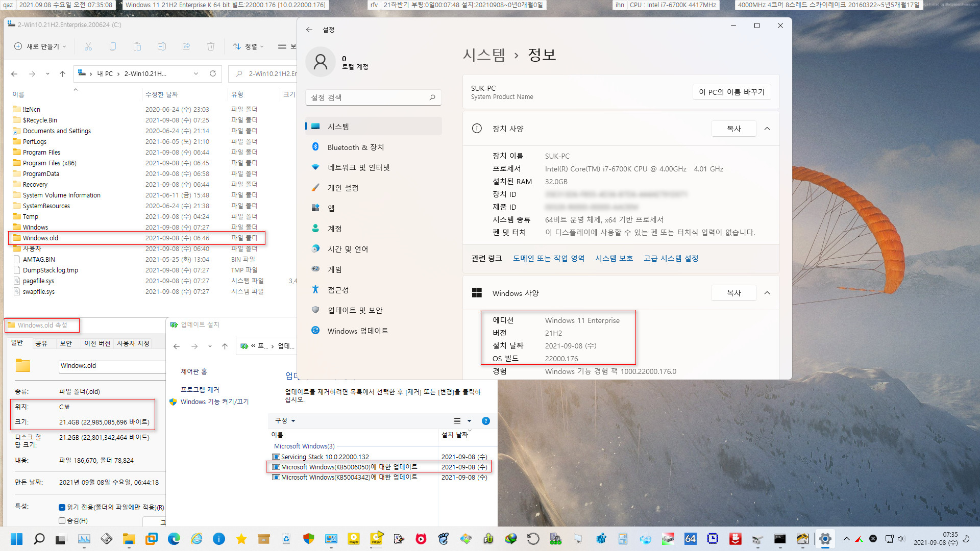The width and height of the screenshot is (980, 551).
Task: Toggle the 숨김(H) checkbox
Action: pos(62,520)
